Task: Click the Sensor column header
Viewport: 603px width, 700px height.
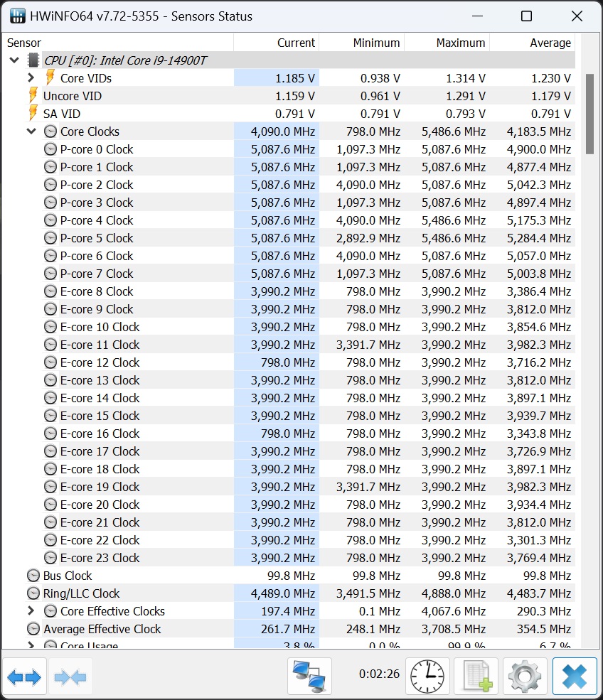Action: pos(118,43)
